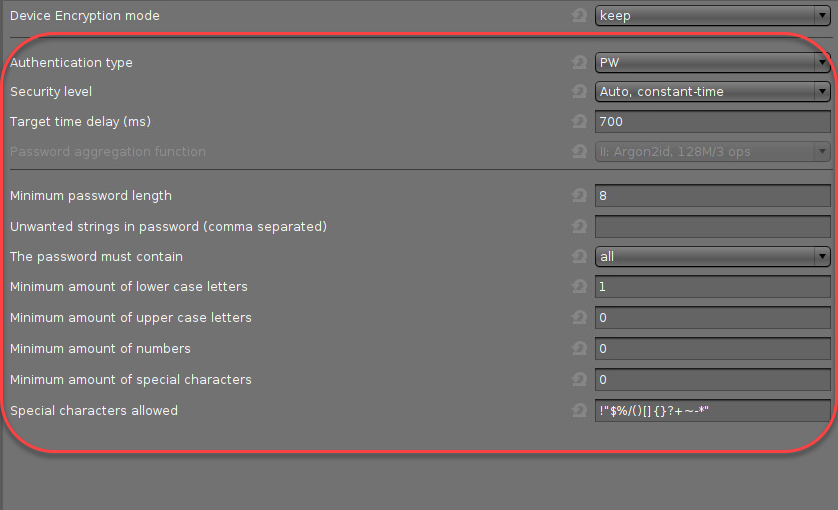Open the Device Encryption mode dropdown

(712, 16)
